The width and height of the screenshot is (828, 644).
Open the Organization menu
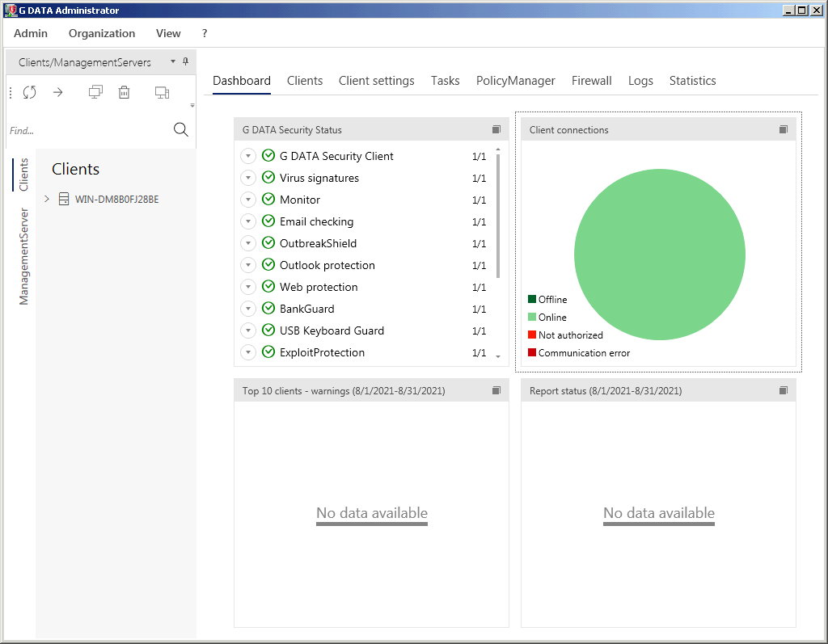[x=102, y=33]
